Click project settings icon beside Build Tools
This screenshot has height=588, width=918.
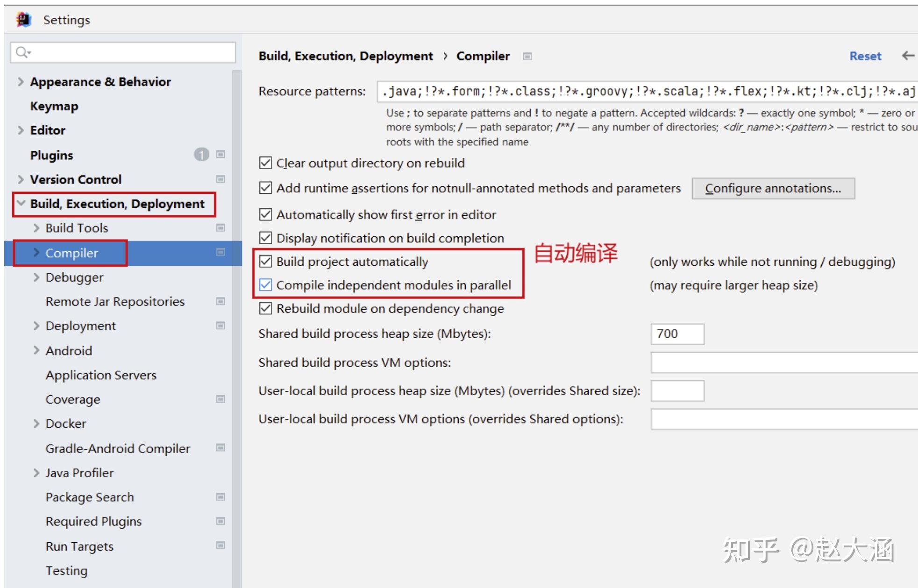point(221,228)
